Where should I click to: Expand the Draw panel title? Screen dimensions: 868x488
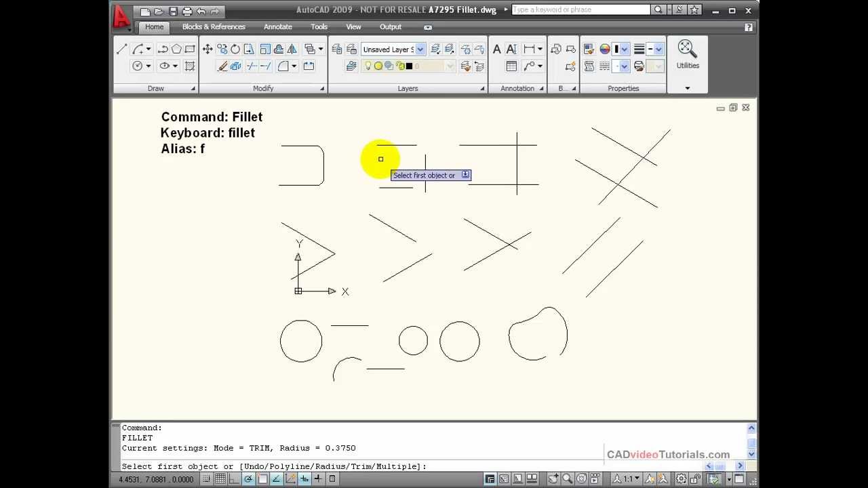point(155,88)
